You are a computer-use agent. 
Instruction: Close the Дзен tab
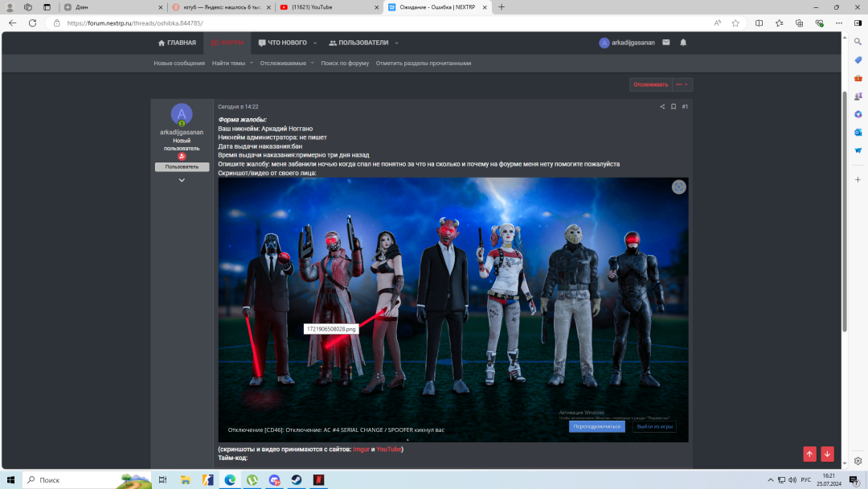coord(161,7)
